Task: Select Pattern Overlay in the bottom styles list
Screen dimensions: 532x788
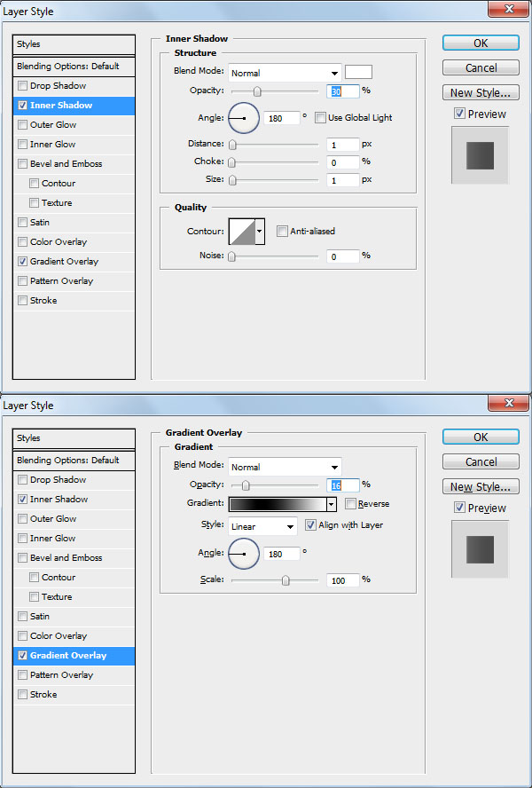Action: (74, 675)
